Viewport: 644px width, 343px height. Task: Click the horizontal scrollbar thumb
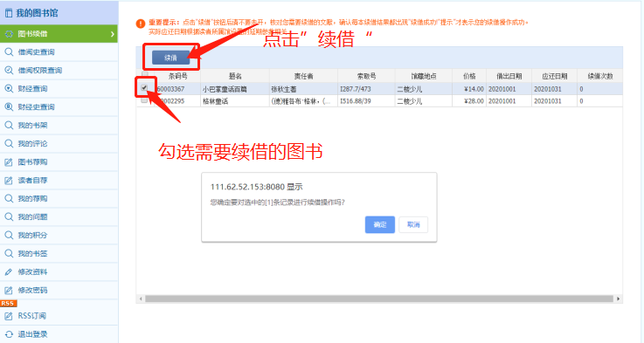(x=378, y=298)
